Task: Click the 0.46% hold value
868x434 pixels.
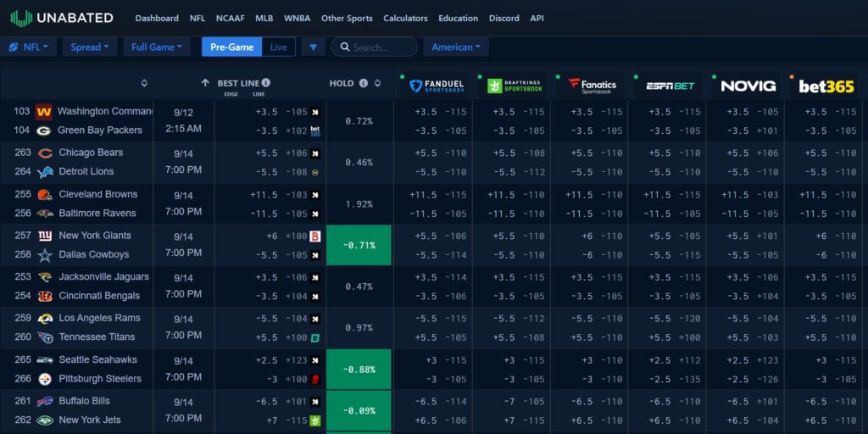Action: point(359,163)
